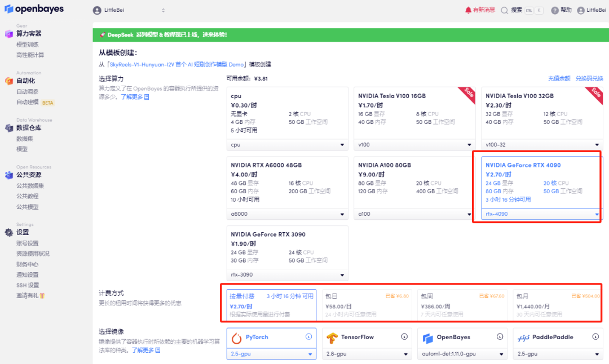Image resolution: width=609 pixels, height=364 pixels.
Task: Open the rtx-4090 type dropdown
Action: tap(542, 214)
